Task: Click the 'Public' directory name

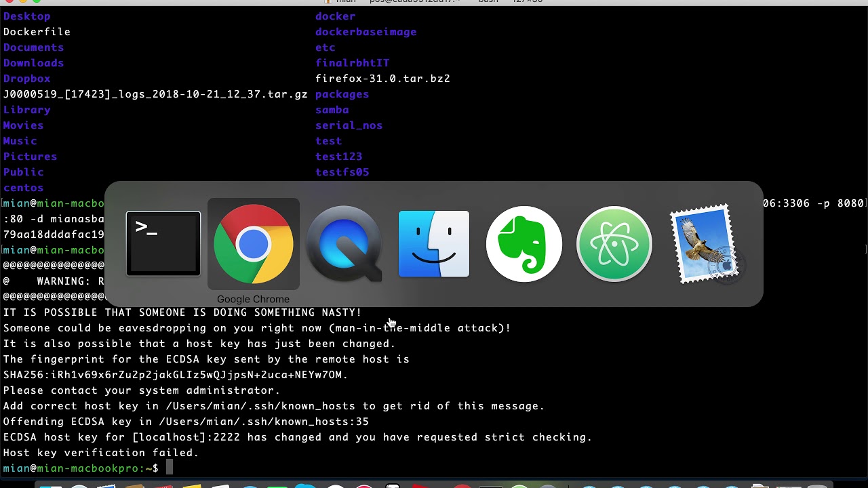Action: (23, 172)
